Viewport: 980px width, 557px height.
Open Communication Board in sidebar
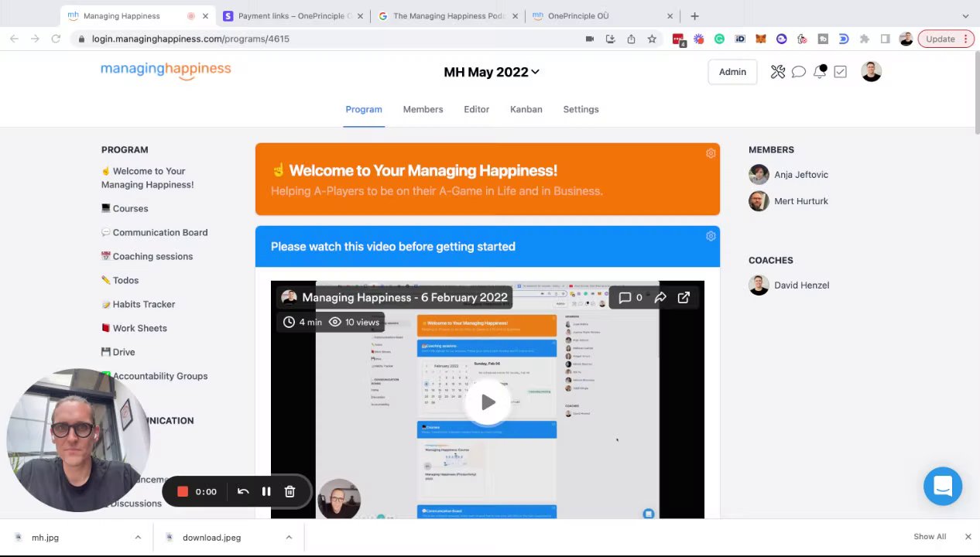tap(154, 232)
